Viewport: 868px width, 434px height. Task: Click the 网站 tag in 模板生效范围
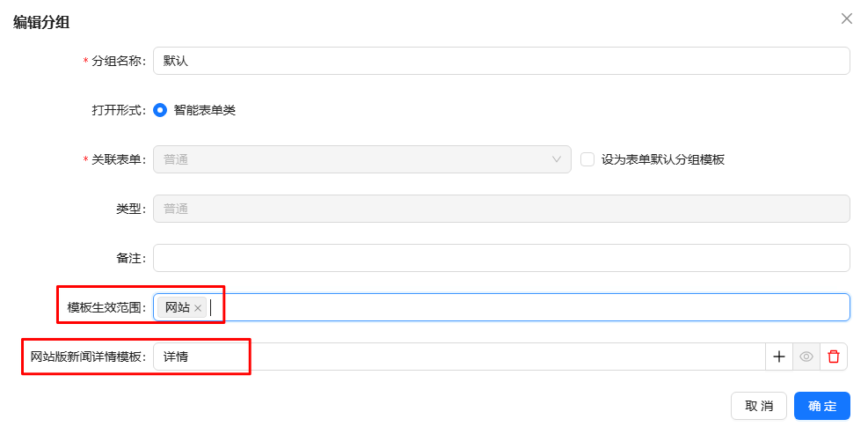pyautogui.click(x=177, y=307)
